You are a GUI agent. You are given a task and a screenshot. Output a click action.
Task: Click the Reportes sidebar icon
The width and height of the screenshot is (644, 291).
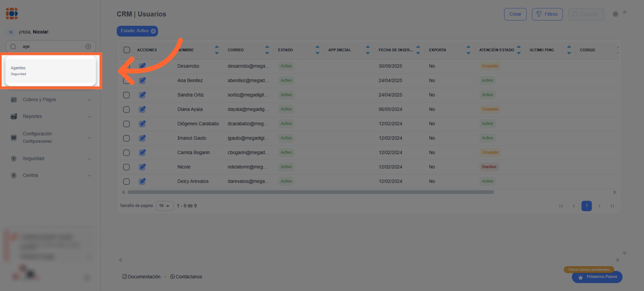(x=14, y=116)
